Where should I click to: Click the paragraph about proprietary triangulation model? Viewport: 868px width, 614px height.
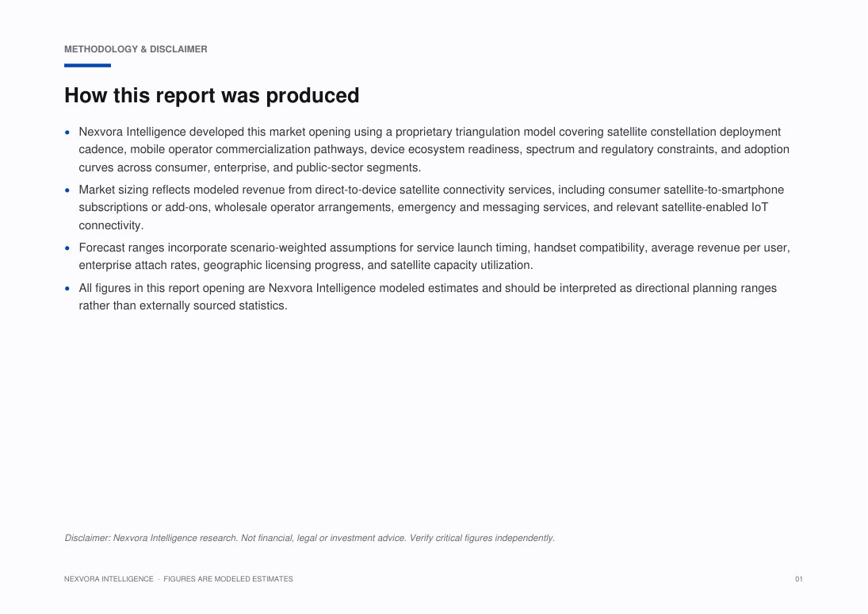(434, 150)
